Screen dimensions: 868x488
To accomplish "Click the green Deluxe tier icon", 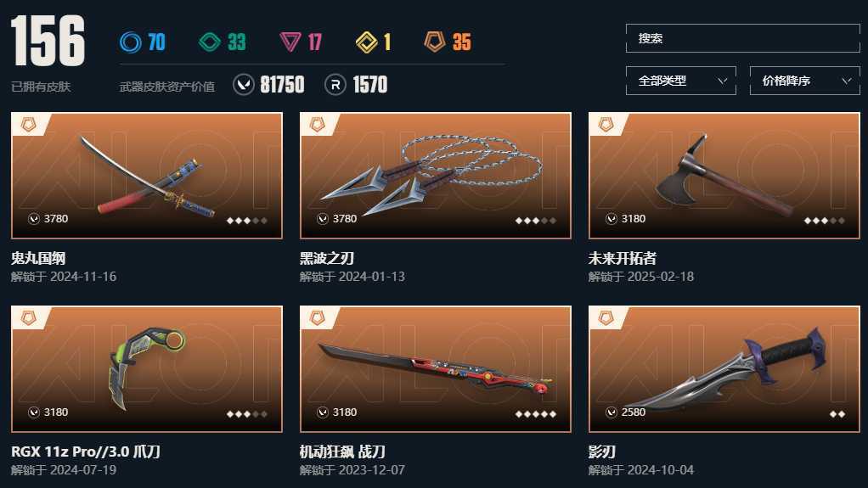I will [210, 42].
